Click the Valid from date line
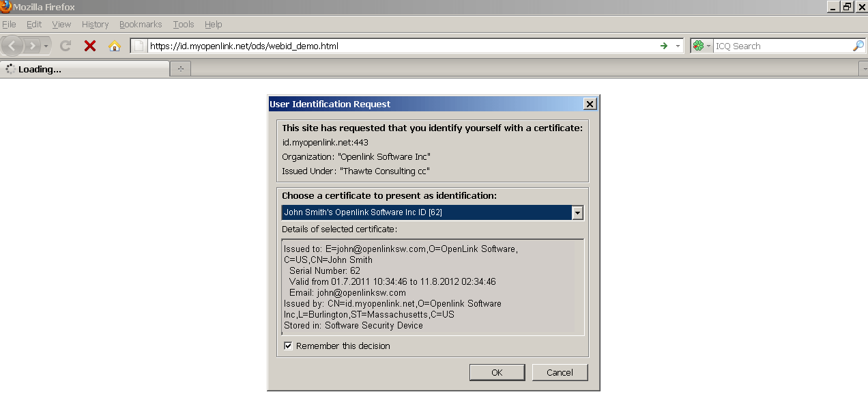The height and width of the screenshot is (405, 868). [392, 282]
